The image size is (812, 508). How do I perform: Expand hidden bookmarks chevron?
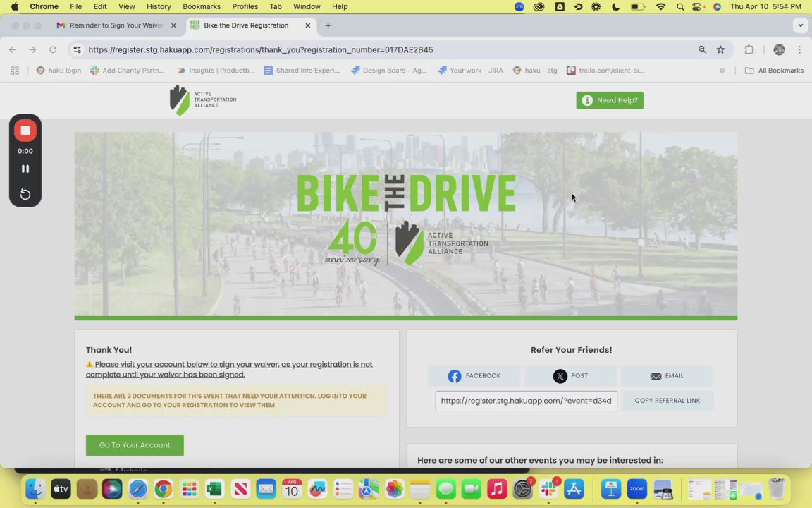pyautogui.click(x=722, y=71)
